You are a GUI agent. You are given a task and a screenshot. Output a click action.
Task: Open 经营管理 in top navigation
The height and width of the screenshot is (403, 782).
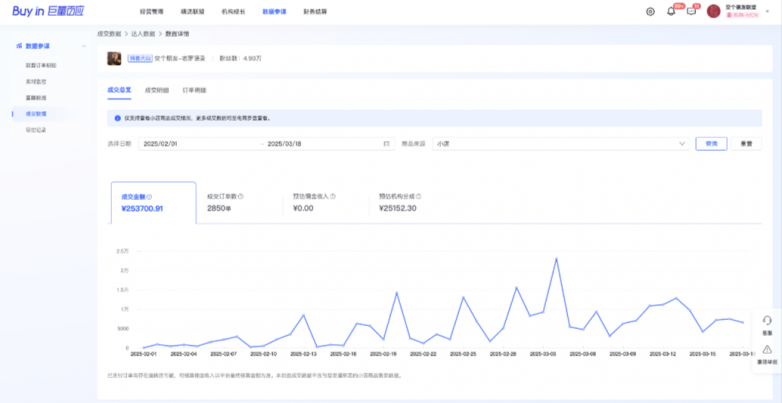pyautogui.click(x=152, y=11)
